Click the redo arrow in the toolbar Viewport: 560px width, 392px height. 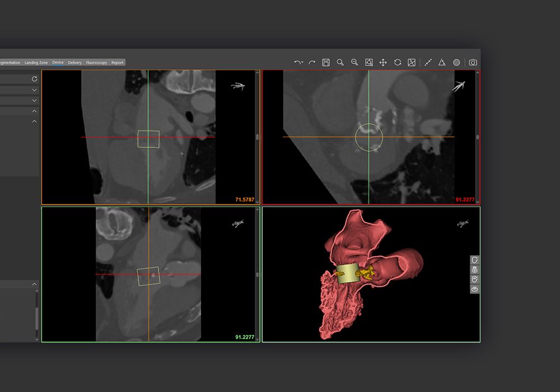coord(312,63)
